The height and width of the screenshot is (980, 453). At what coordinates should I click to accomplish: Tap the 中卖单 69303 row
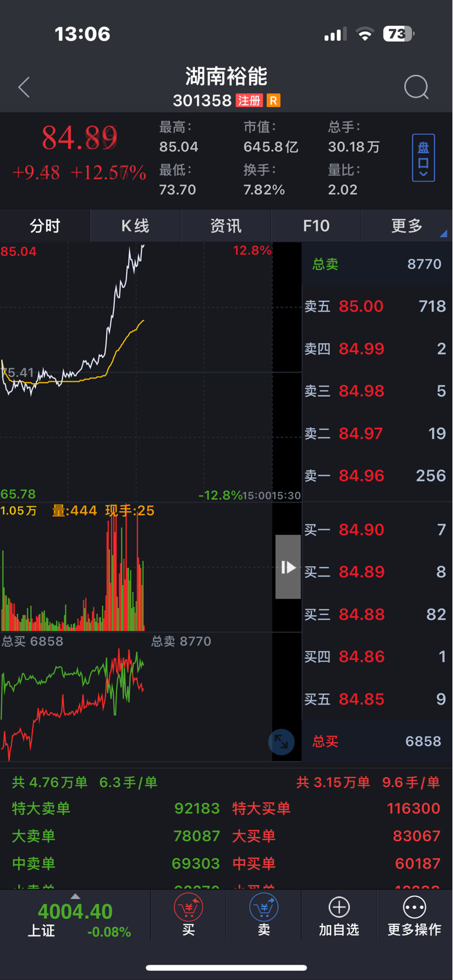tap(116, 863)
